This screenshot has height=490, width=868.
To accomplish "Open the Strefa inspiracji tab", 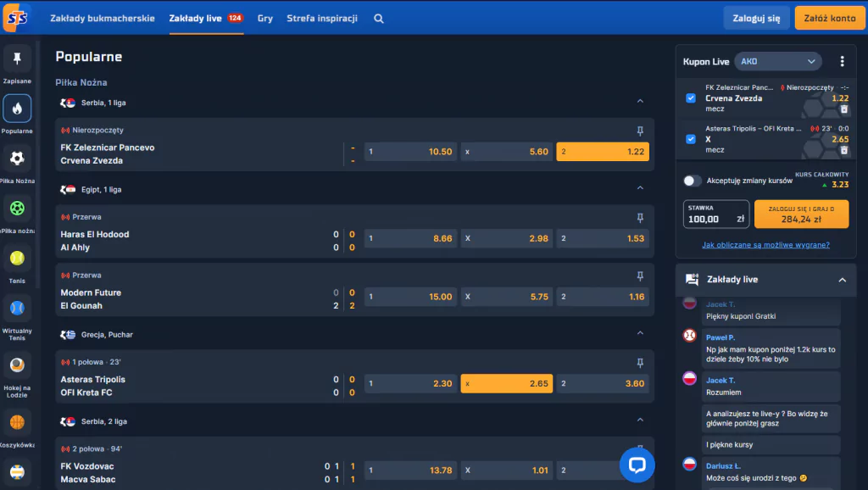I will 321,18.
